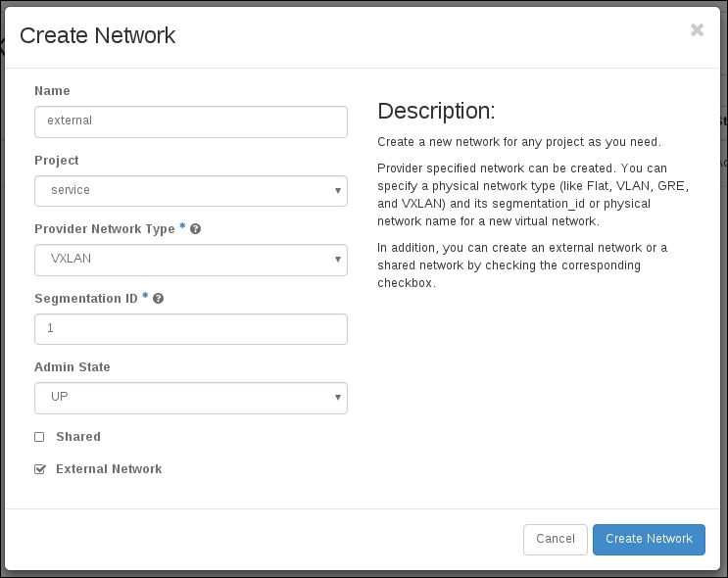Click the Create Network dialog title
The width and height of the screenshot is (728, 578).
98,36
